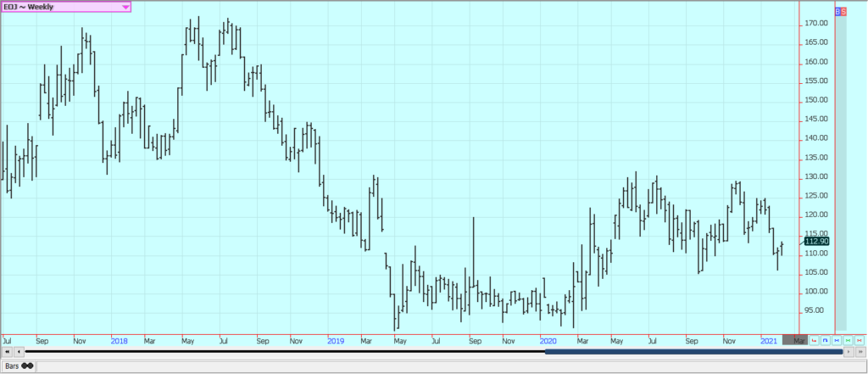Viewport: 868px width, 374px height.
Task: Click the 2021 year label on time axis
Action: coord(769,341)
